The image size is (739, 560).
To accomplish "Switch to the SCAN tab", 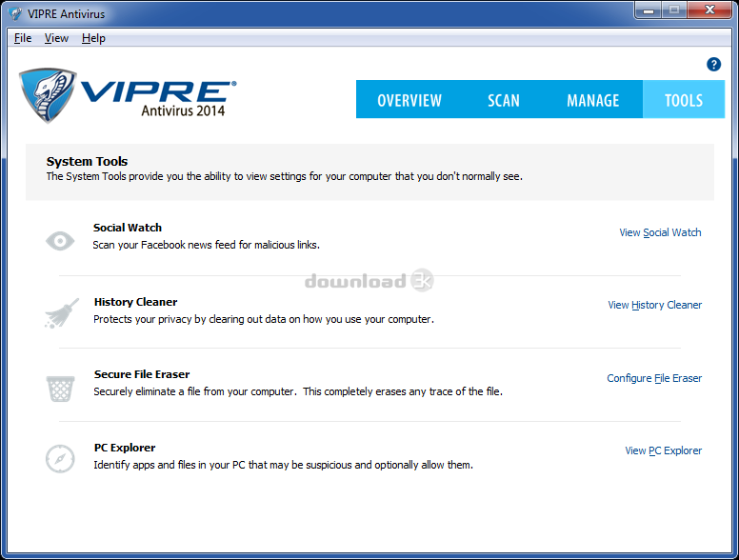I will tap(504, 100).
